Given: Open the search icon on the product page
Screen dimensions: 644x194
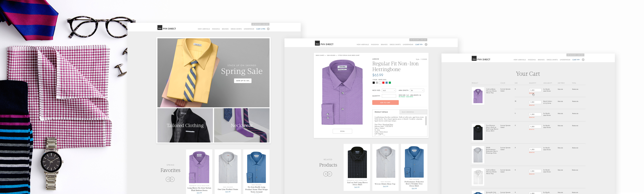Looking at the screenshot, I should pos(426,44).
